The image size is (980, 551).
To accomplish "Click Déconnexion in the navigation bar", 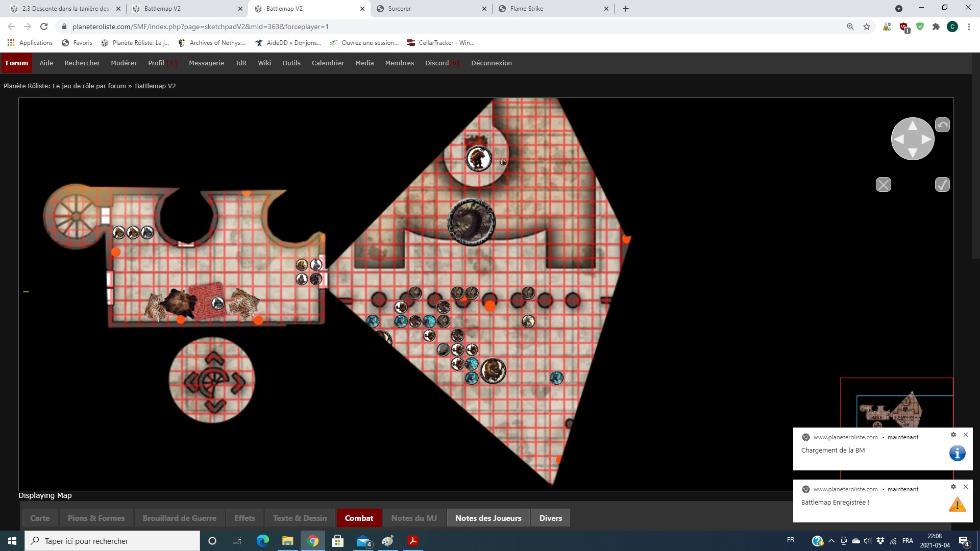I will 491,63.
